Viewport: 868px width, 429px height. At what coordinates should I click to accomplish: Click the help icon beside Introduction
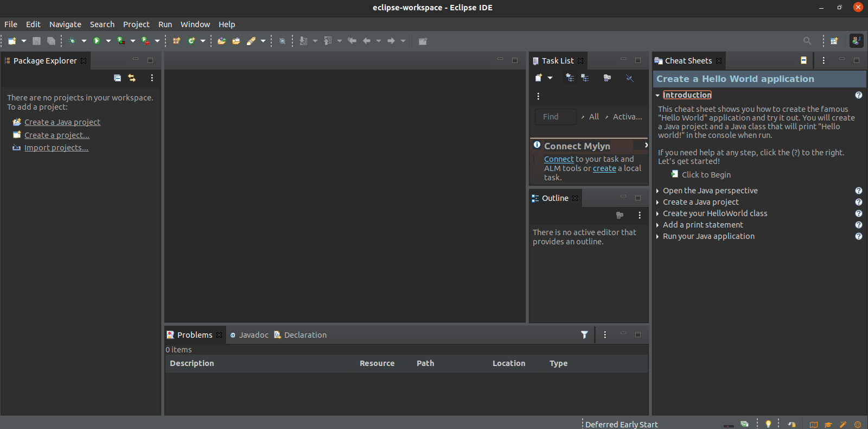point(859,95)
